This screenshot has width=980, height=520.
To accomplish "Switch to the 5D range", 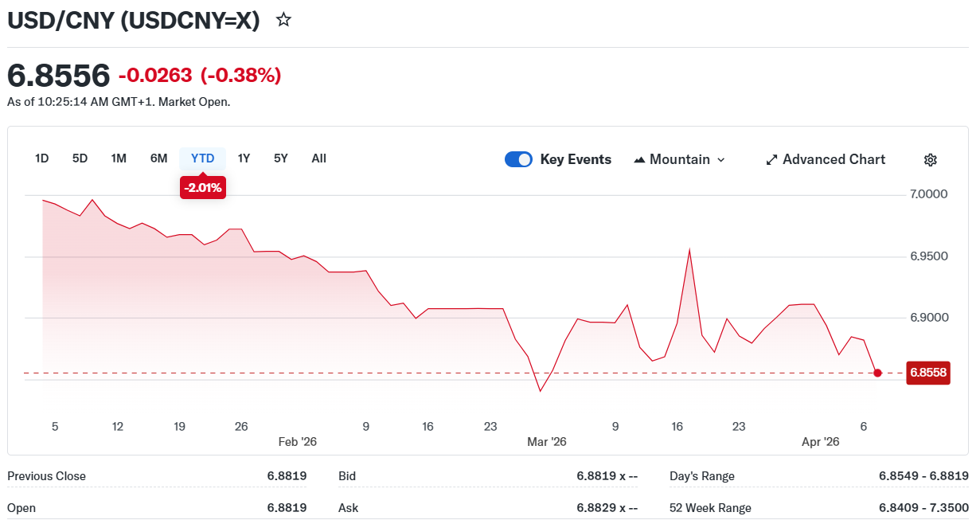I will tap(80, 158).
